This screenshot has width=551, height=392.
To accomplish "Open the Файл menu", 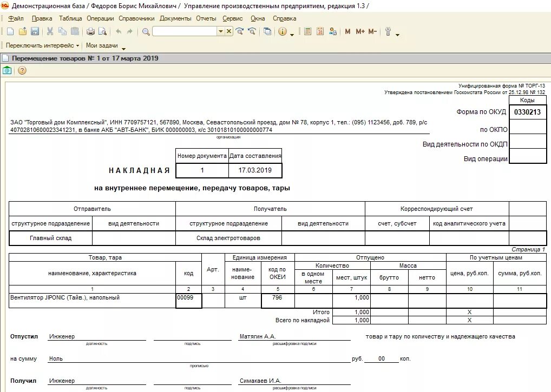I will pyautogui.click(x=16, y=18).
